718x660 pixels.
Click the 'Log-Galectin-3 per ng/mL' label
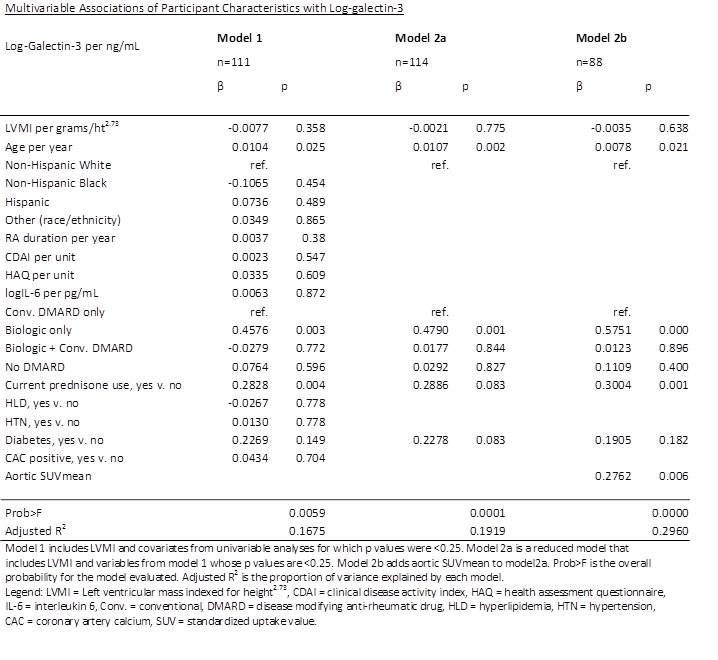[72, 46]
